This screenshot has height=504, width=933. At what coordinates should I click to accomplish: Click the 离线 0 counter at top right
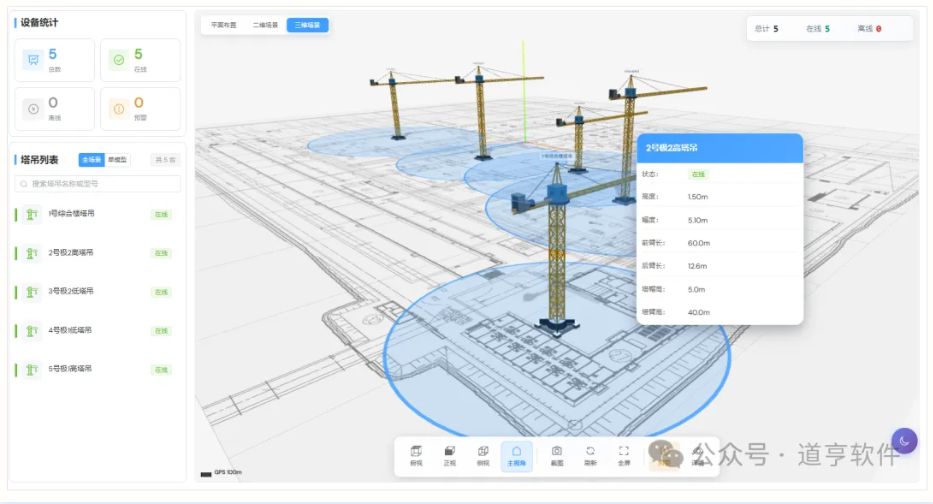(869, 29)
